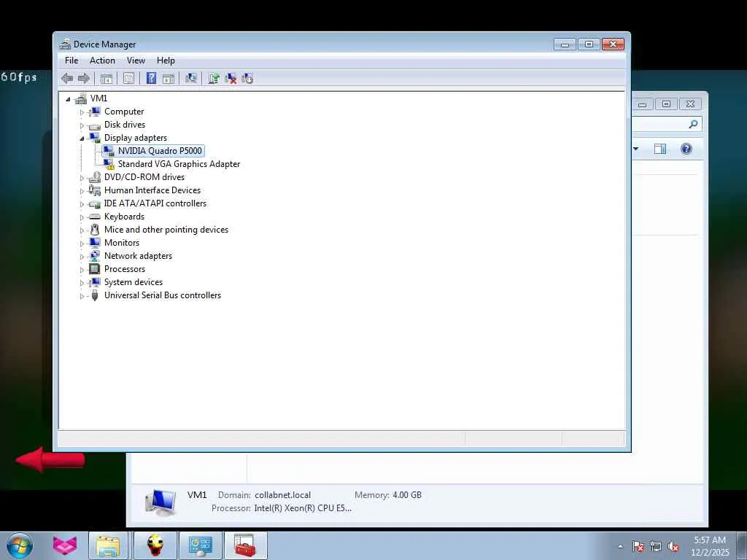Click the blue Help question mark toolbar icon
747x560 pixels.
point(151,78)
